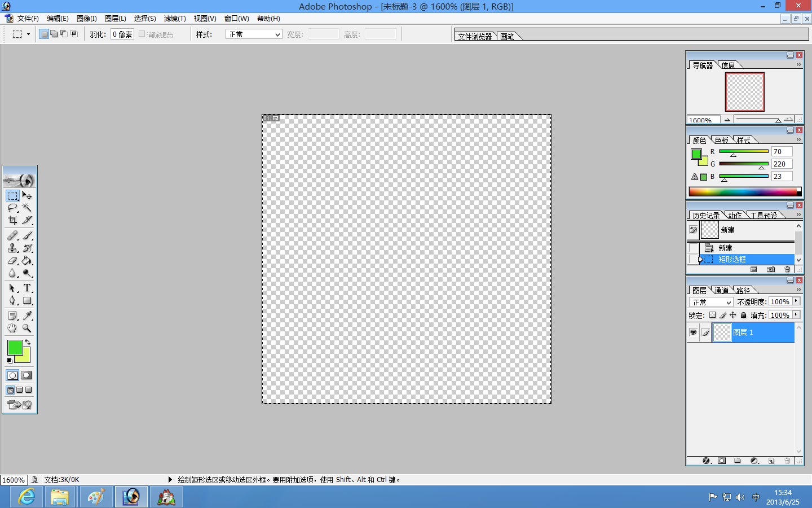Open the Color panel flyout menu
Screen dimensions: 812x508
[798, 139]
